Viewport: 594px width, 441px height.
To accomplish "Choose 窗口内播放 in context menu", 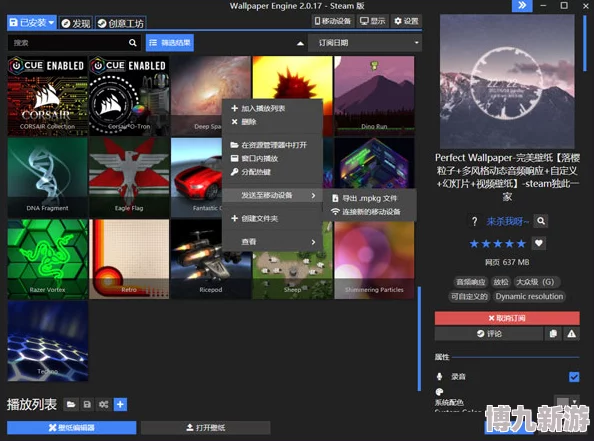I will pos(272,158).
